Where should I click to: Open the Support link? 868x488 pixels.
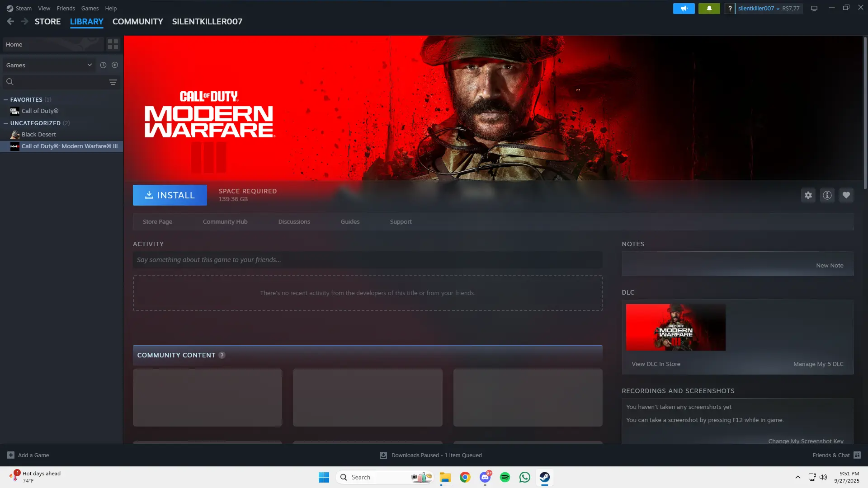[x=401, y=221]
